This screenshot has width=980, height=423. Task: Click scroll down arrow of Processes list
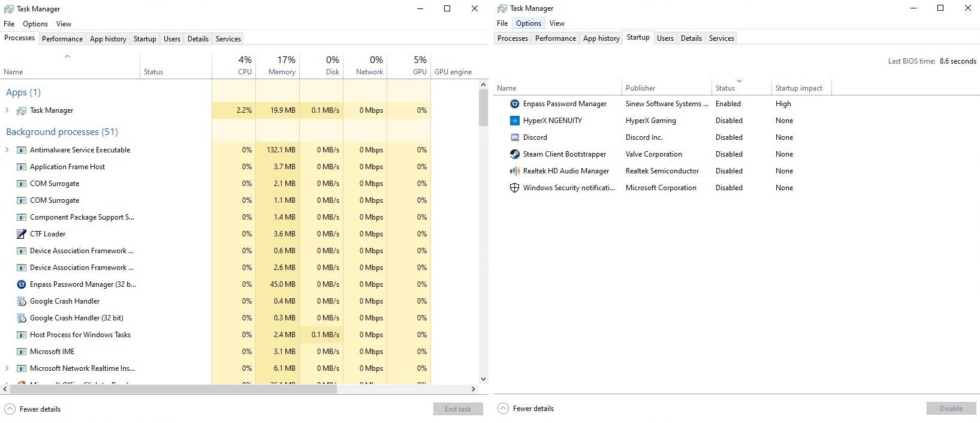(x=484, y=379)
